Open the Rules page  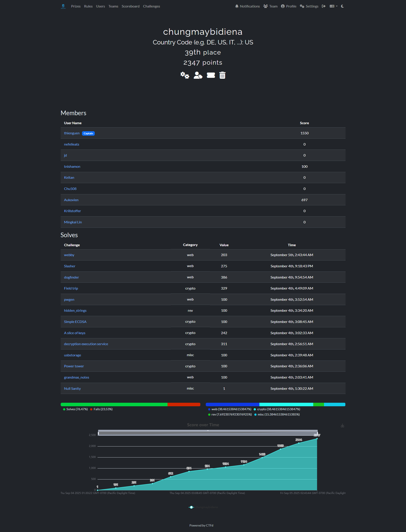pyautogui.click(x=88, y=6)
